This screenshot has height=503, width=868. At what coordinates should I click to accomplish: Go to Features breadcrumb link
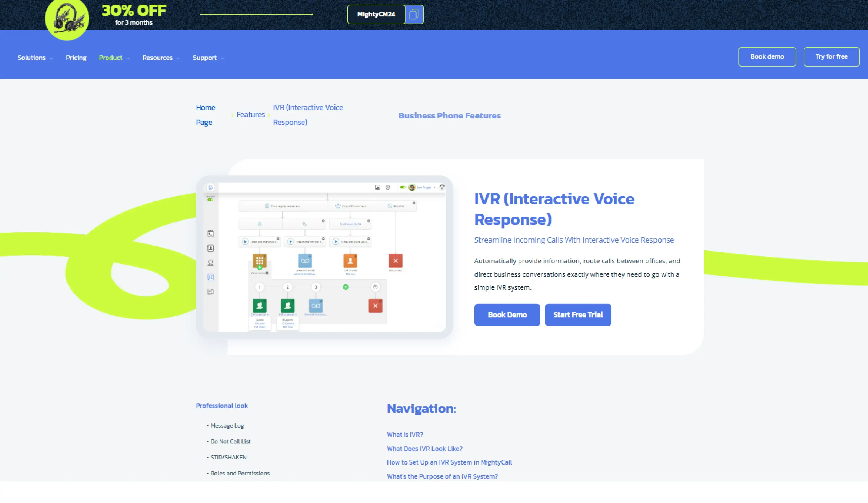click(250, 115)
